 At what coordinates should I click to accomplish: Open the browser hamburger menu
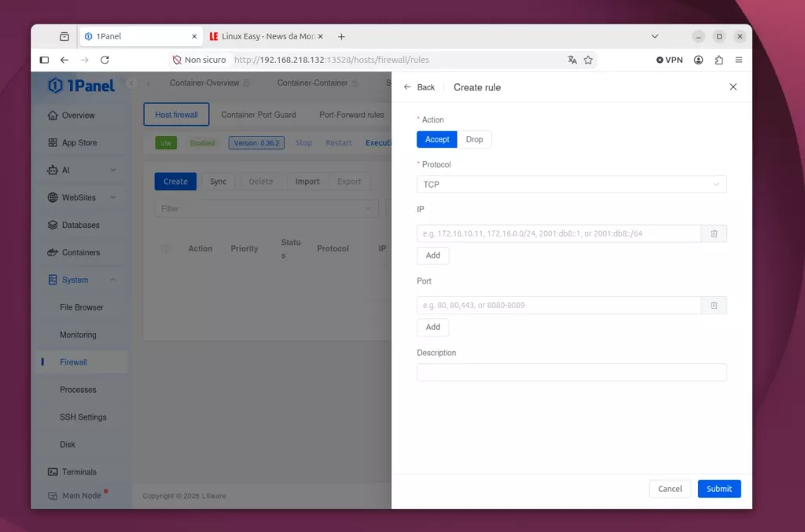[739, 60]
